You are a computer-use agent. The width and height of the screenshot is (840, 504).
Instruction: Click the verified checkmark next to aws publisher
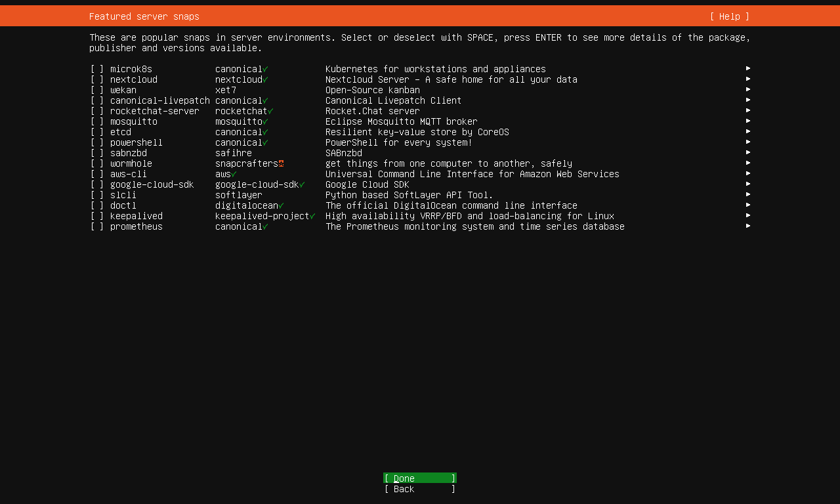click(234, 174)
